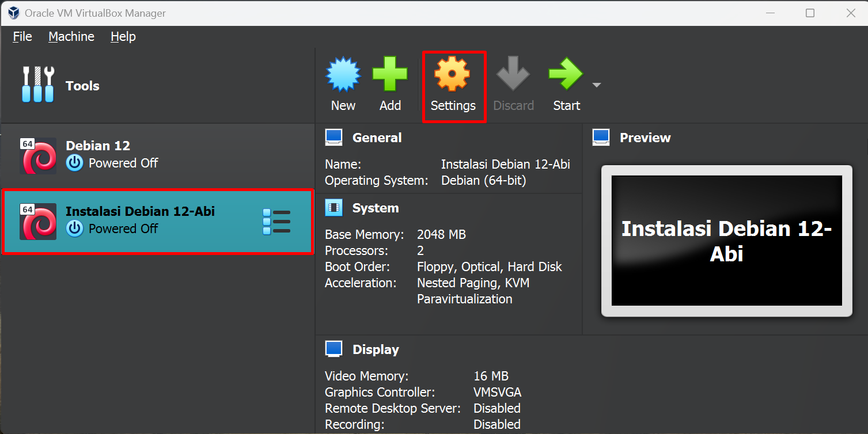Click the Base Memory label
The width and height of the screenshot is (868, 434).
tap(364, 234)
